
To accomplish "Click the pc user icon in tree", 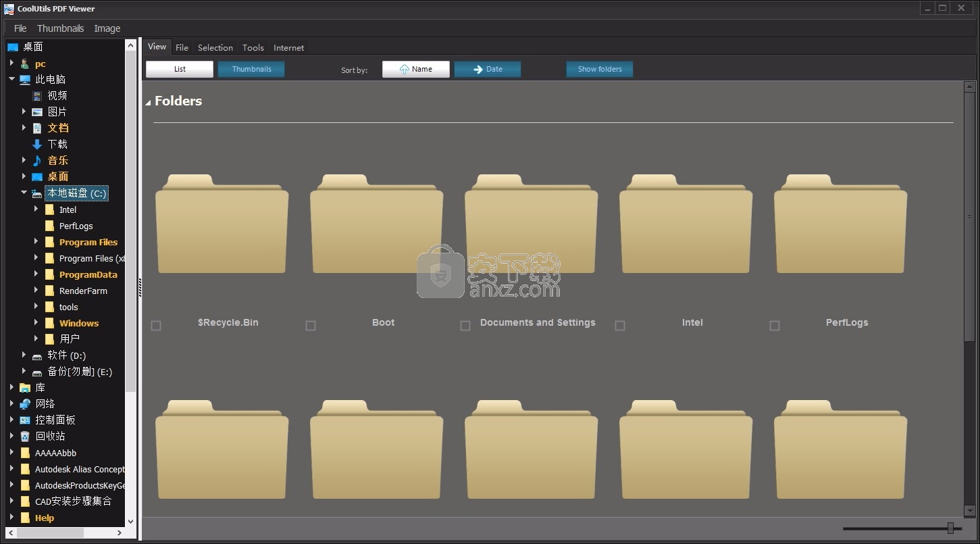I will click(25, 64).
